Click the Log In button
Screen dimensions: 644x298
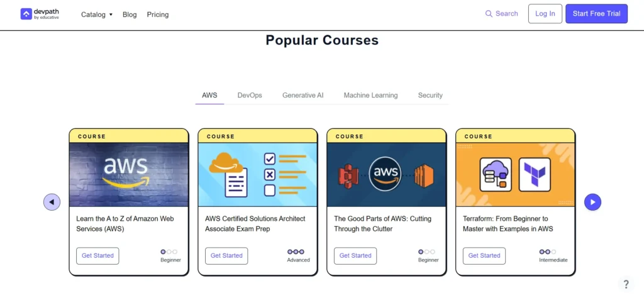point(545,14)
